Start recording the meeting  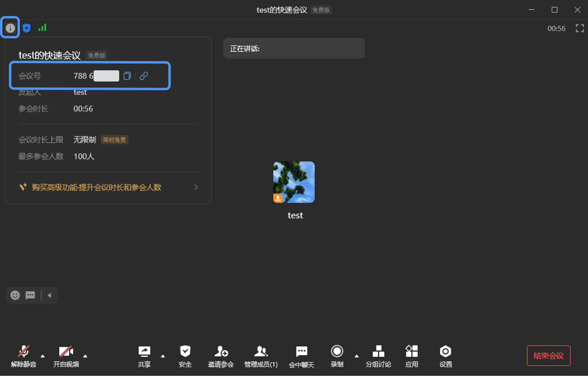(x=337, y=356)
